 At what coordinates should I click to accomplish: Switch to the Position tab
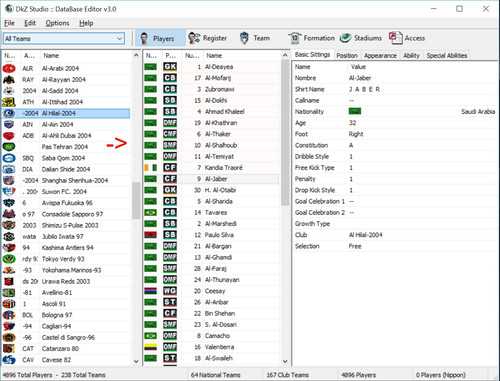tap(347, 56)
